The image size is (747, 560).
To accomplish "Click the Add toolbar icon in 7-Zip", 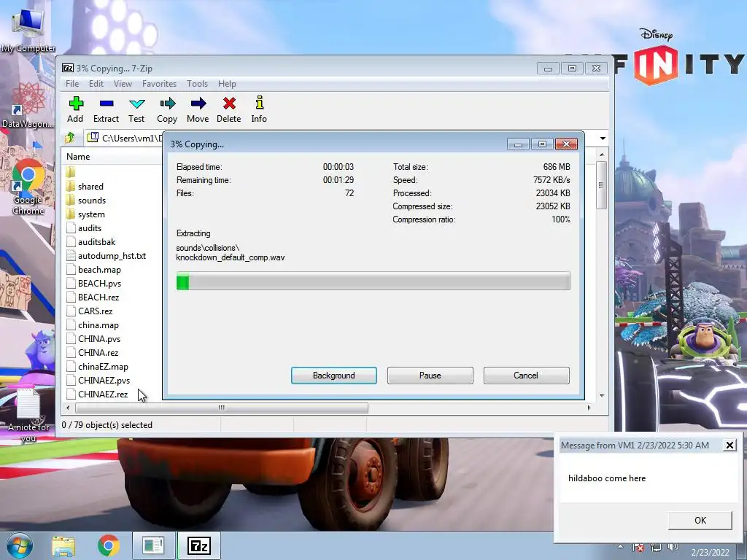I will click(75, 109).
